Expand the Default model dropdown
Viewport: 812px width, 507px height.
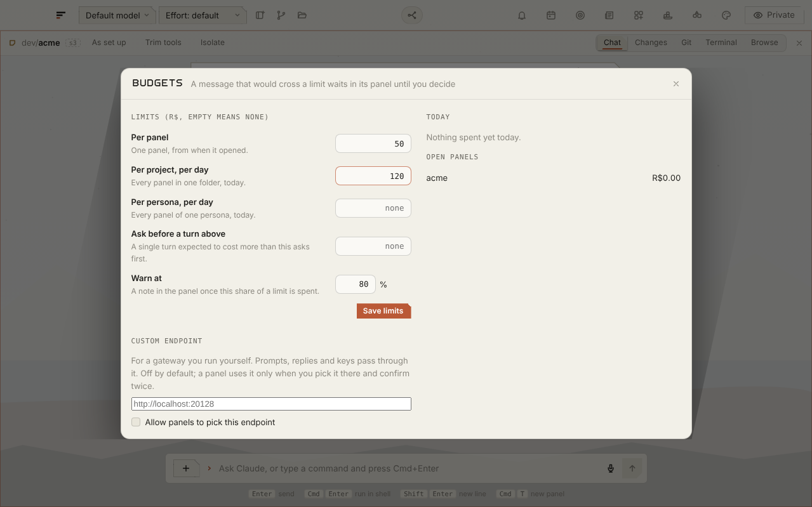(x=117, y=15)
